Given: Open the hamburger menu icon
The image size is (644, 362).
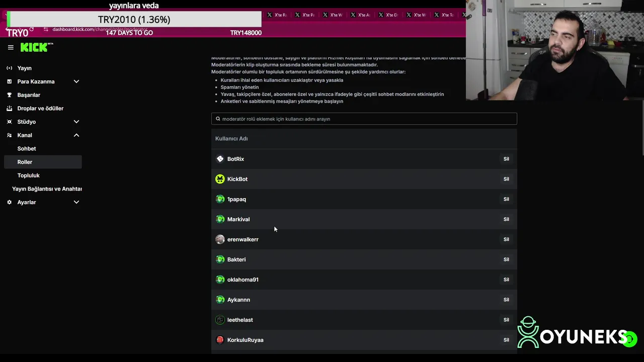Looking at the screenshot, I should tap(11, 47).
